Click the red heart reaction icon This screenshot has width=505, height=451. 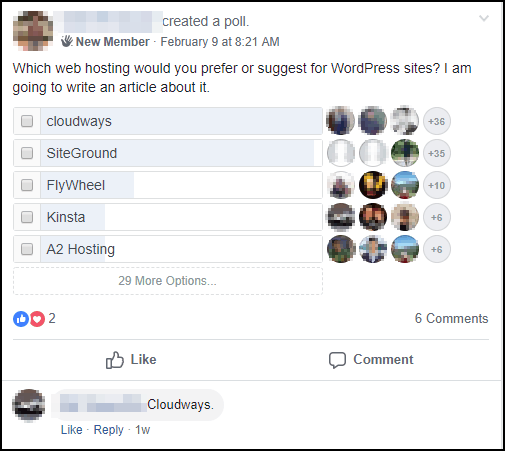[x=37, y=319]
